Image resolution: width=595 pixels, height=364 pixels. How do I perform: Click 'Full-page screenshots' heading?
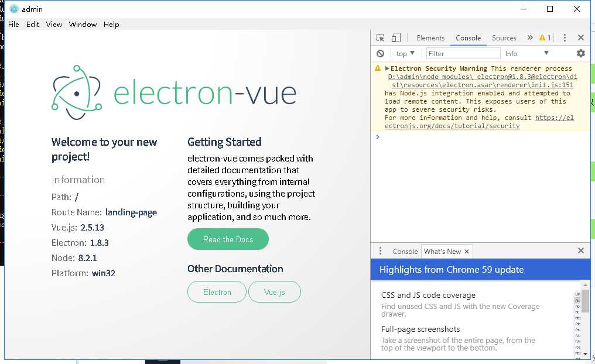pos(420,329)
